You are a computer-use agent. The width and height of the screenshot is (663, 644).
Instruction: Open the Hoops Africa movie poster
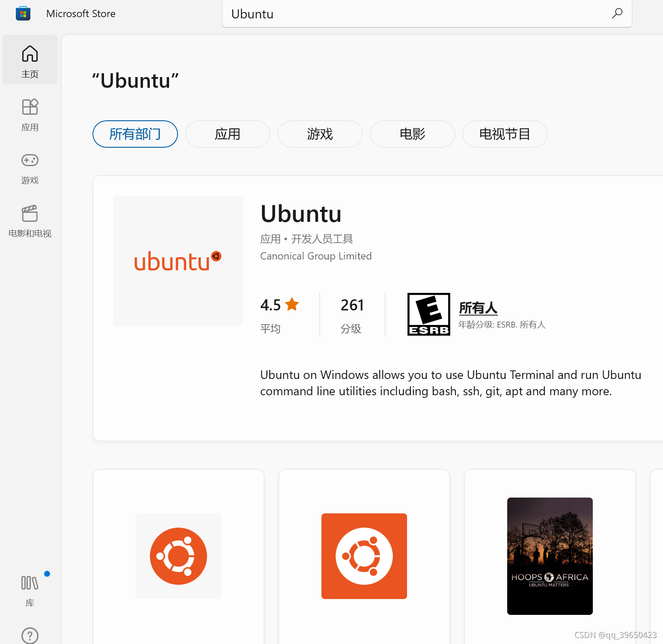click(x=550, y=556)
